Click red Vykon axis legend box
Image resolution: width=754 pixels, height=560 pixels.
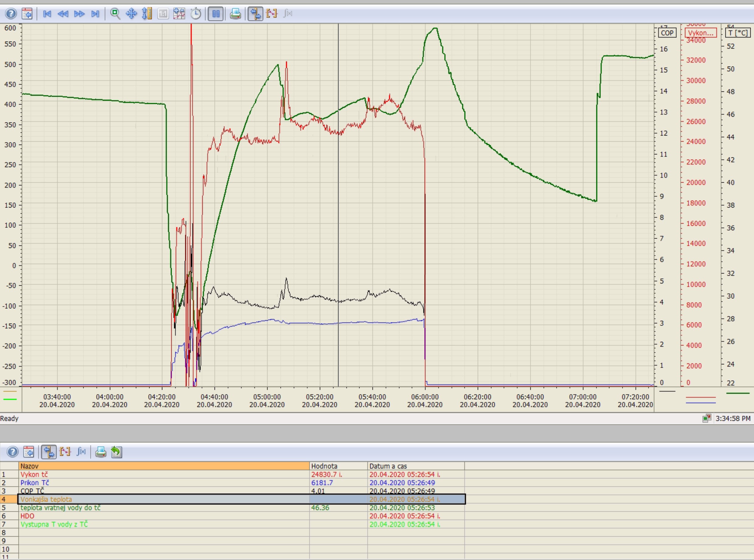coord(701,33)
